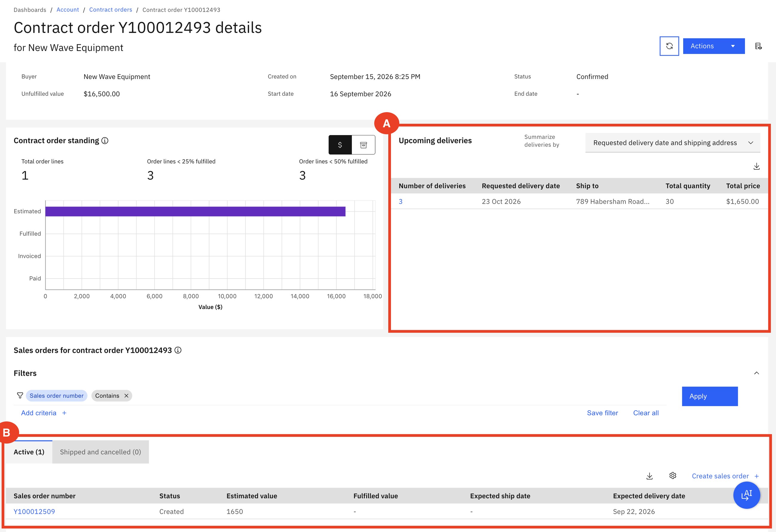Click the refresh icon button

[x=669, y=46]
